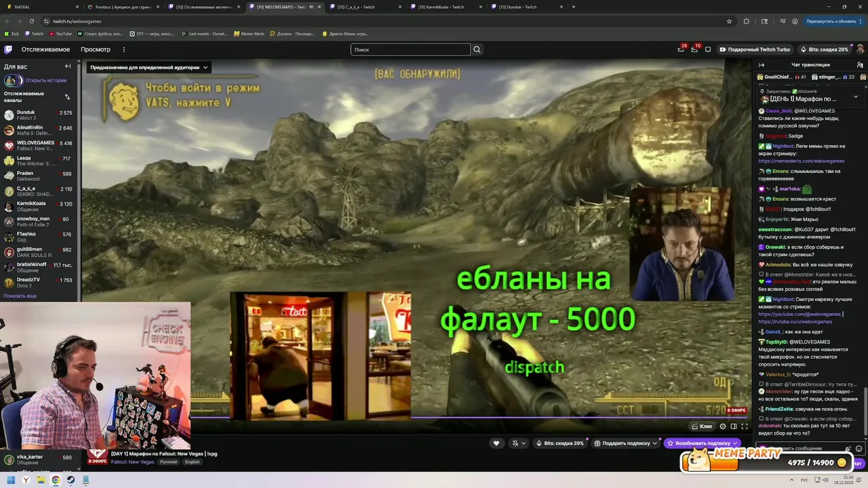Open the Bits icon inside the chat input

(x=848, y=449)
